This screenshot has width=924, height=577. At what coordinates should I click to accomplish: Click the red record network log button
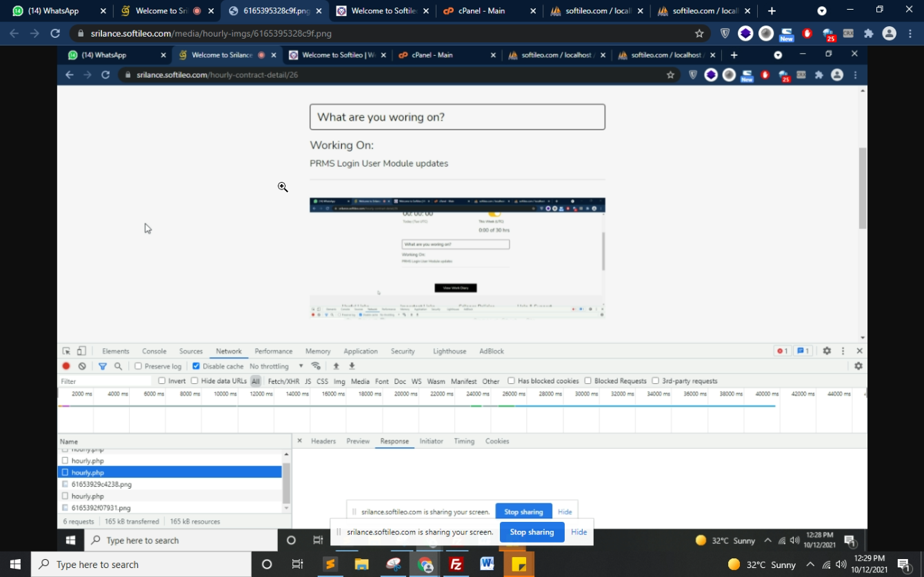(66, 366)
